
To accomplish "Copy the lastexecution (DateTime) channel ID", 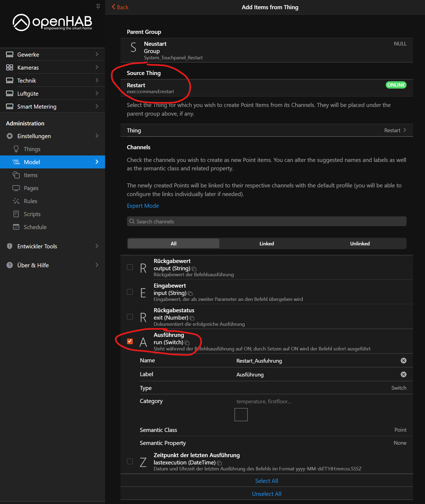I will click(219, 463).
